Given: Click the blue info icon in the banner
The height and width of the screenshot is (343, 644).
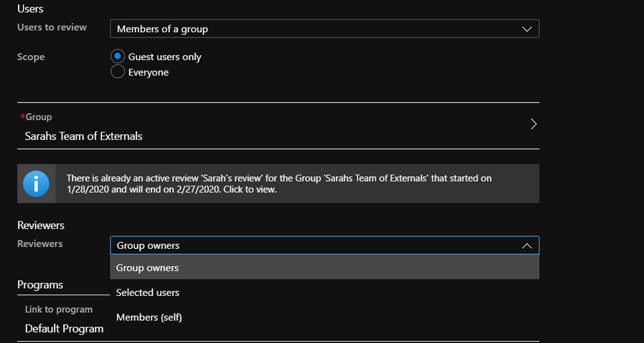Looking at the screenshot, I should point(36,184).
